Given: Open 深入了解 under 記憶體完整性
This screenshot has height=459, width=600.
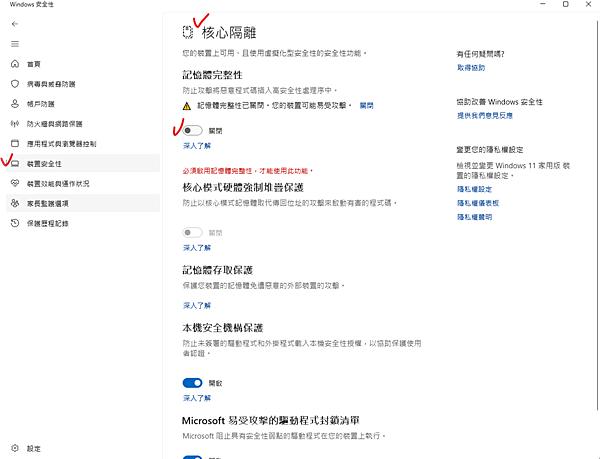Looking at the screenshot, I should tap(197, 146).
